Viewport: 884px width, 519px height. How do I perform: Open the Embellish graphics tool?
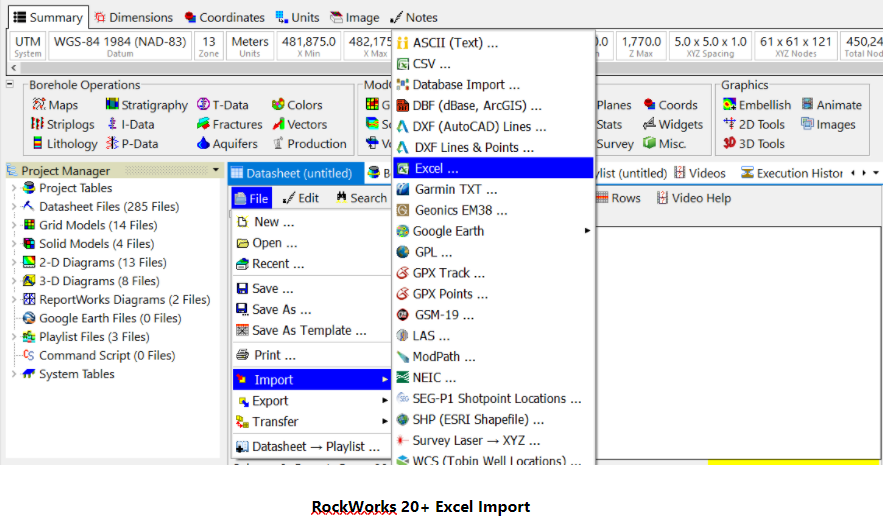757,105
